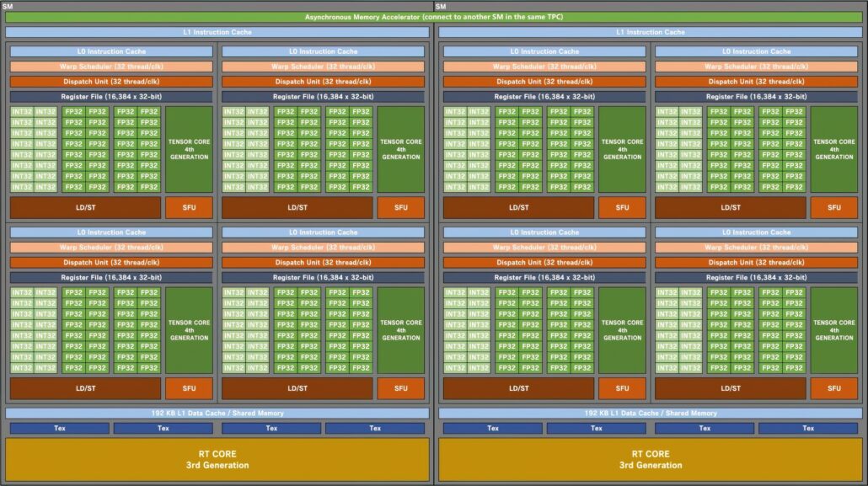Open the Register File (16,384 x 32-bit) block

tap(110, 96)
